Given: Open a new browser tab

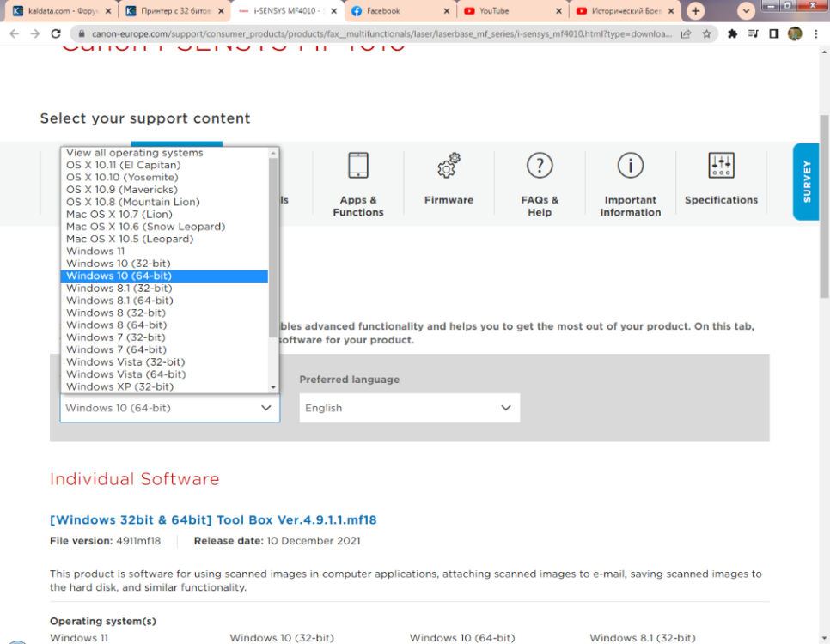Looking at the screenshot, I should (x=696, y=10).
